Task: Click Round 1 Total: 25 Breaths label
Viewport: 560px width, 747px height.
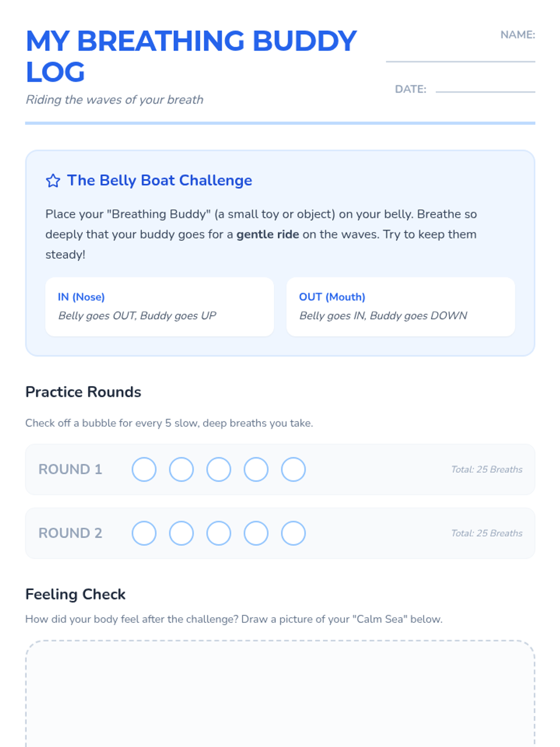Action: click(x=486, y=470)
